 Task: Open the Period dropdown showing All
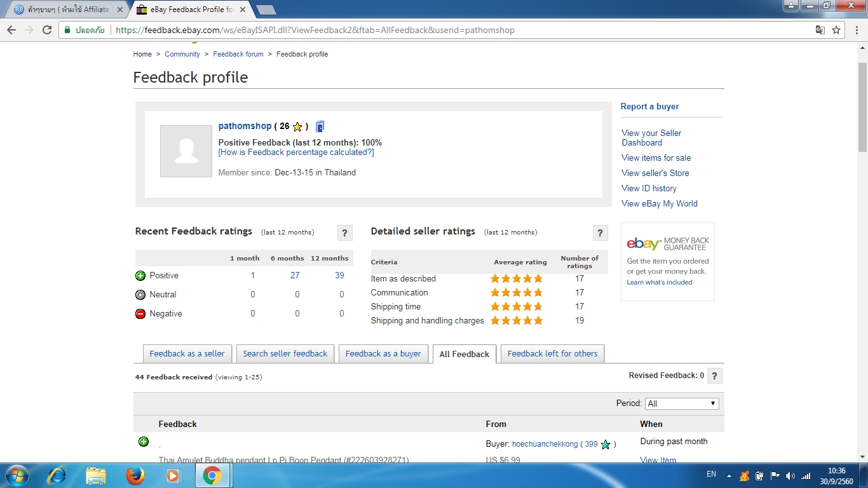click(x=682, y=403)
